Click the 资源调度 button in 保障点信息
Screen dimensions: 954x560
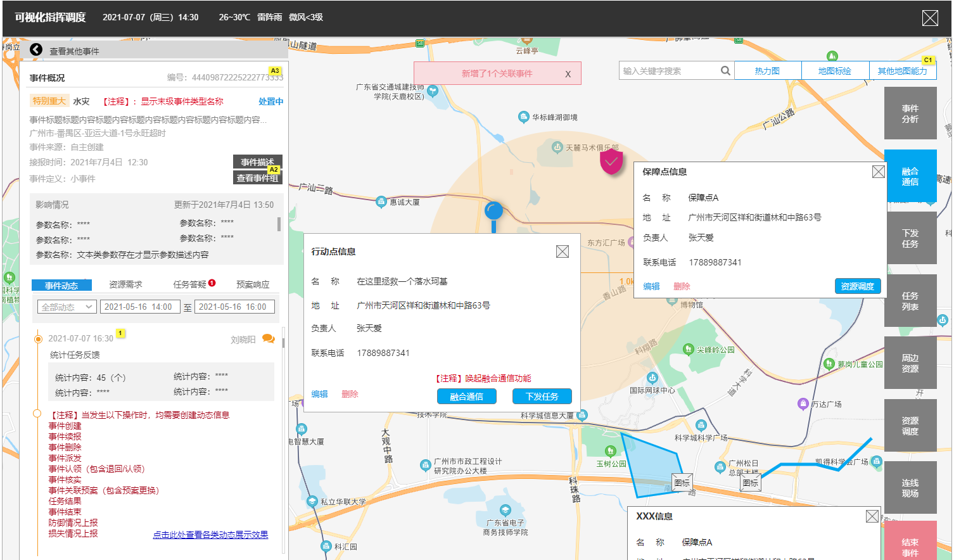coord(858,286)
